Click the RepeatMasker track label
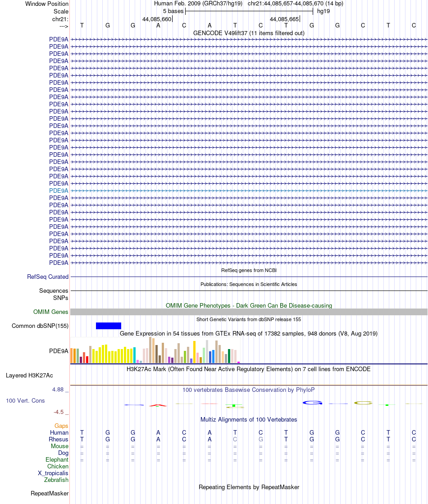The image size is (428, 504). pos(50,493)
